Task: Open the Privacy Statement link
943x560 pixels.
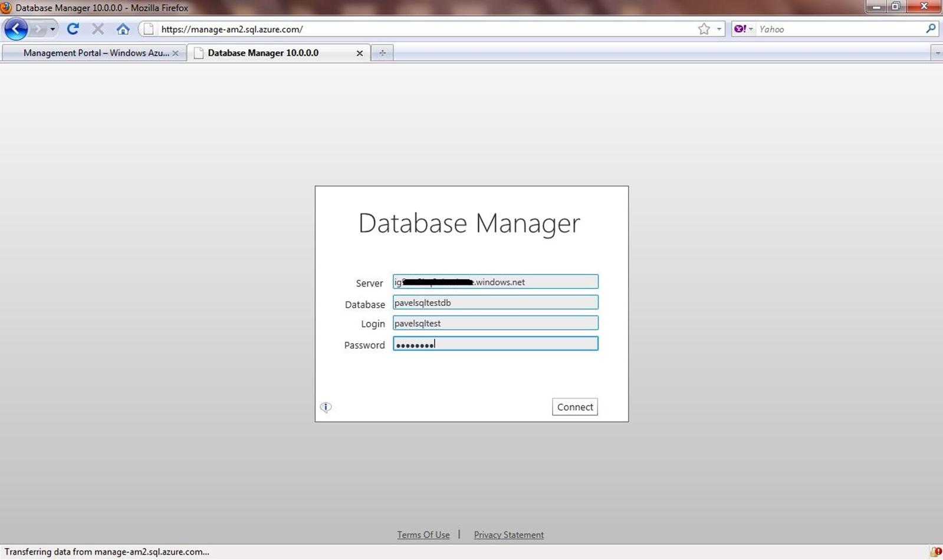Action: 508,535
